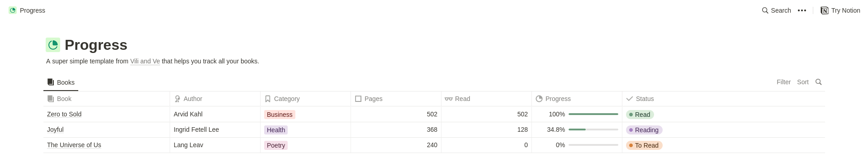Open the Zero to Sold book page

coord(64,114)
